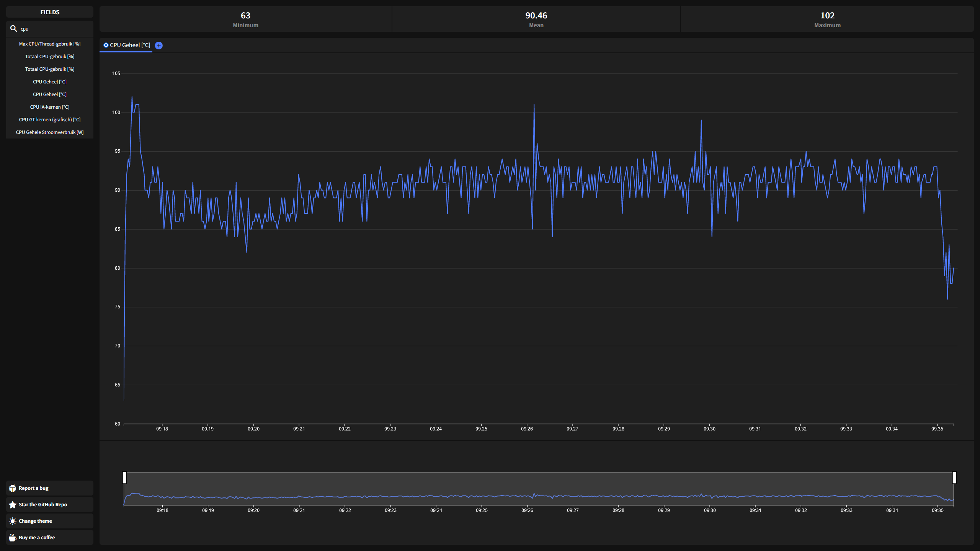Click the circle icon on CPU Geheel tab
Viewport: 980px width, 551px height.
pos(106,45)
